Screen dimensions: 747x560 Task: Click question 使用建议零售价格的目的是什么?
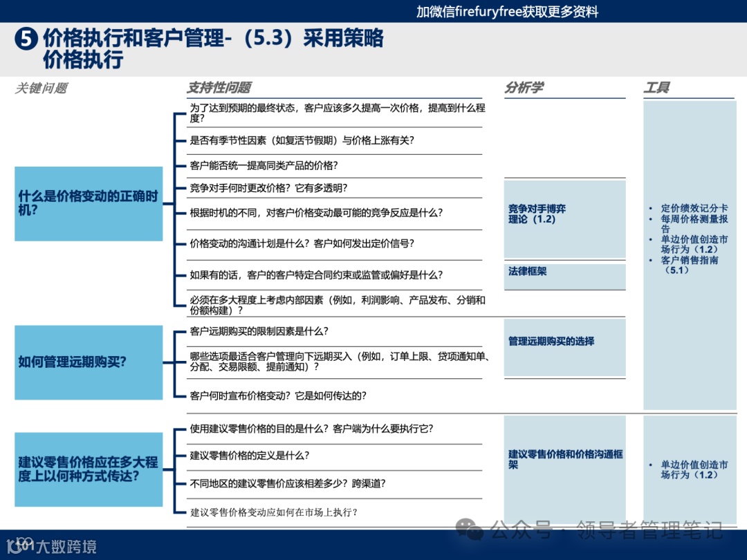pos(311,429)
